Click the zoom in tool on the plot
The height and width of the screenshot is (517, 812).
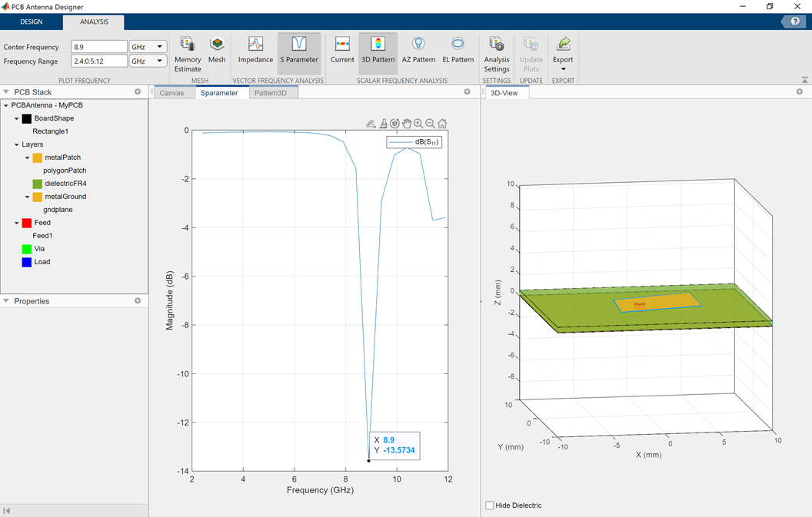(418, 124)
